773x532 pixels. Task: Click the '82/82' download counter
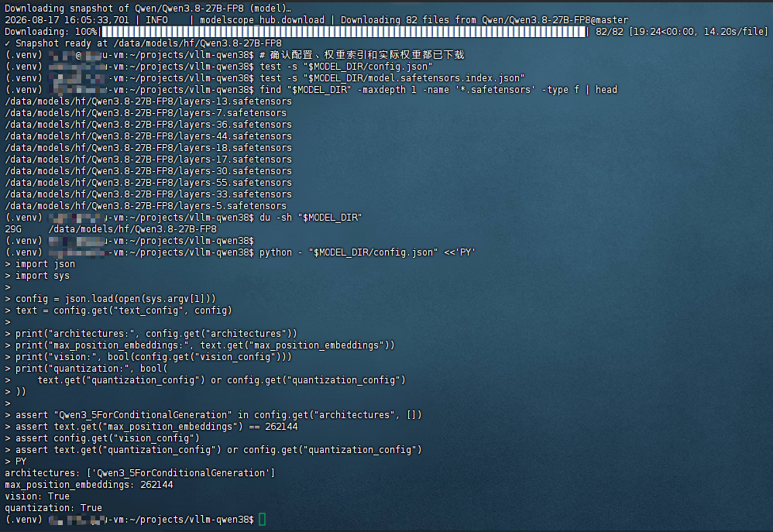610,32
